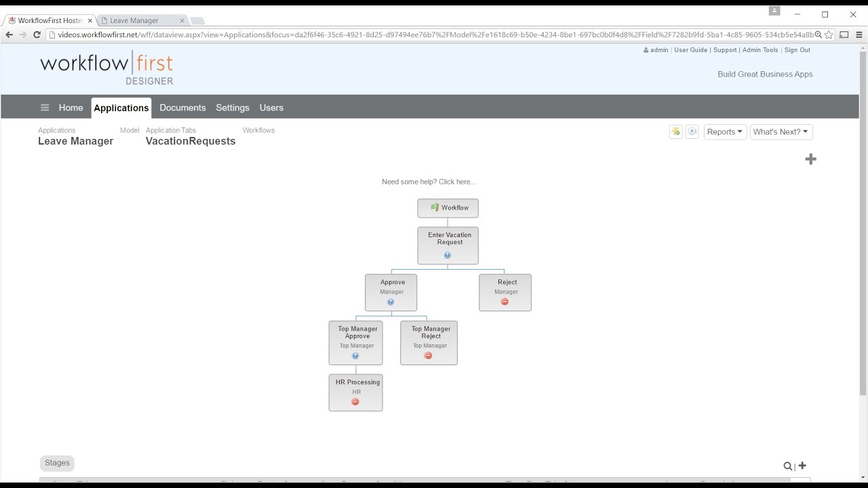The height and width of the screenshot is (488, 868).
Task: Open the Reports dropdown
Action: (725, 132)
